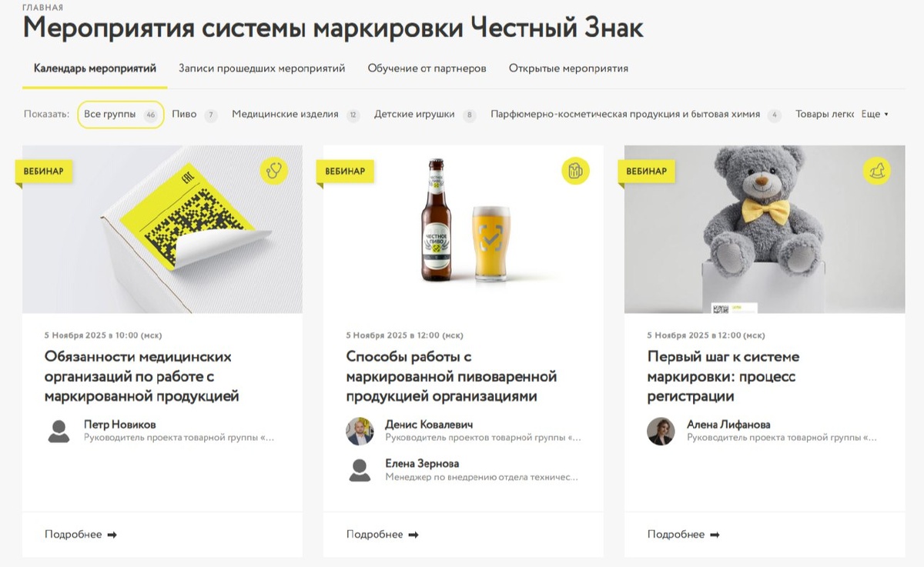Image resolution: width=924 pixels, height=567 pixels.
Task: Click speaker name Елена Зернова
Action: tap(422, 464)
